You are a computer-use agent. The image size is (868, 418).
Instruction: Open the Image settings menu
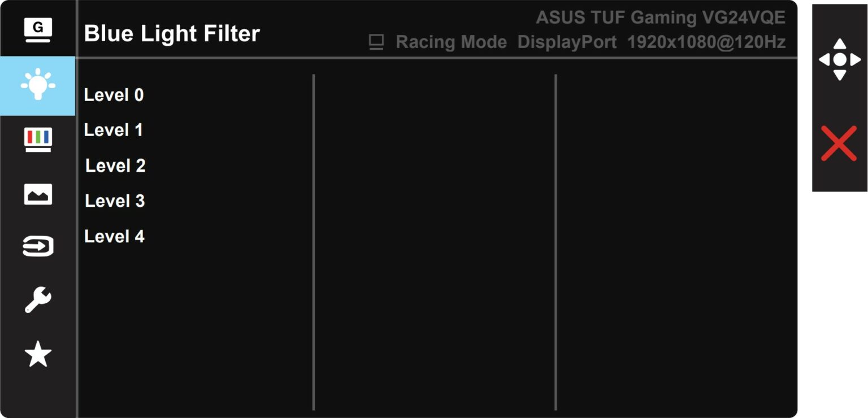(x=37, y=193)
